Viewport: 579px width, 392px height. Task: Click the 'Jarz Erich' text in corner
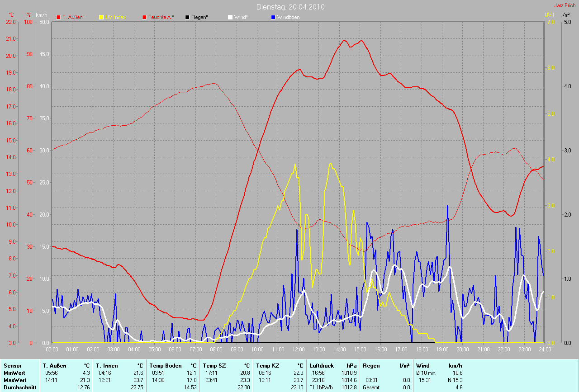pyautogui.click(x=565, y=5)
